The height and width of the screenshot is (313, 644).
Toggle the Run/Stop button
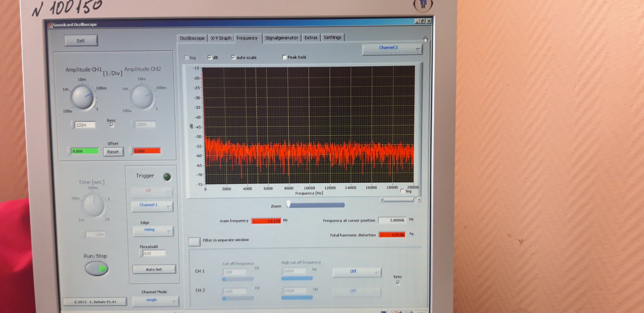tap(97, 268)
